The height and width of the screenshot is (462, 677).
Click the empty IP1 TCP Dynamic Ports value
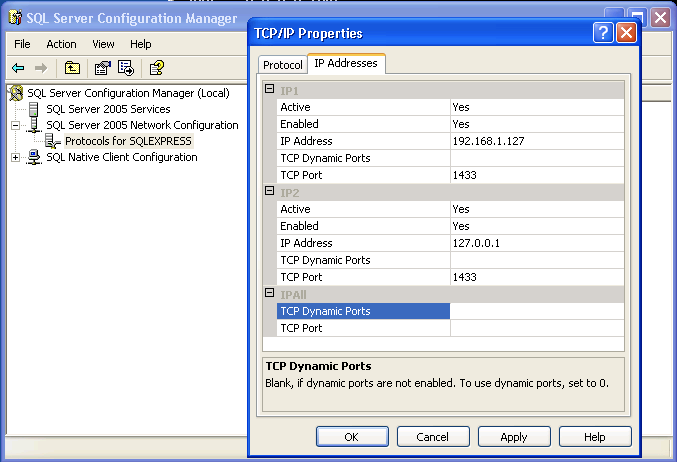(537, 158)
